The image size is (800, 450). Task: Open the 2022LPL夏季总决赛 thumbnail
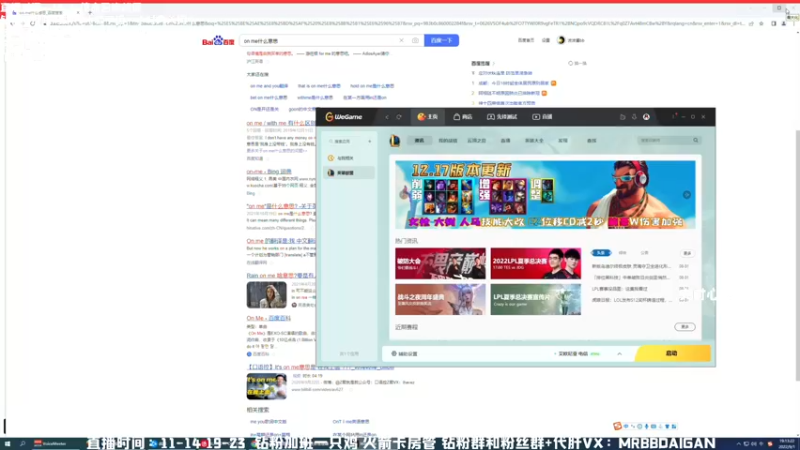[536, 263]
